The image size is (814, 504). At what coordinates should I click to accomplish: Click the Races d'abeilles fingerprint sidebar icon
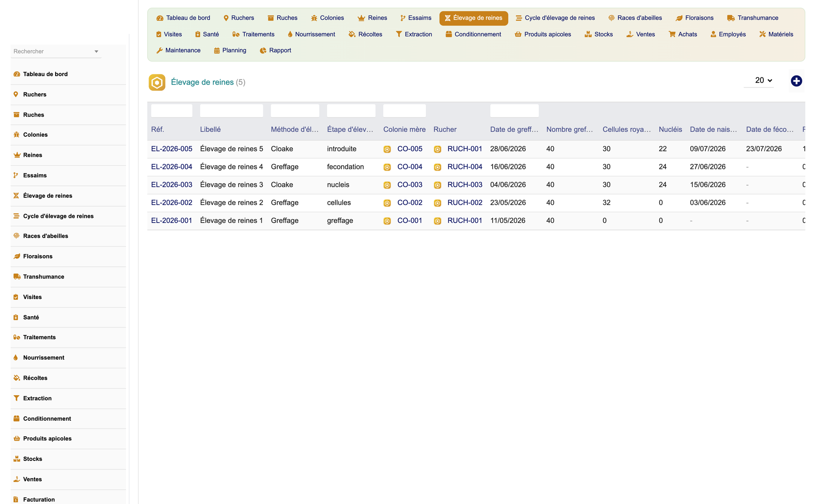click(17, 236)
